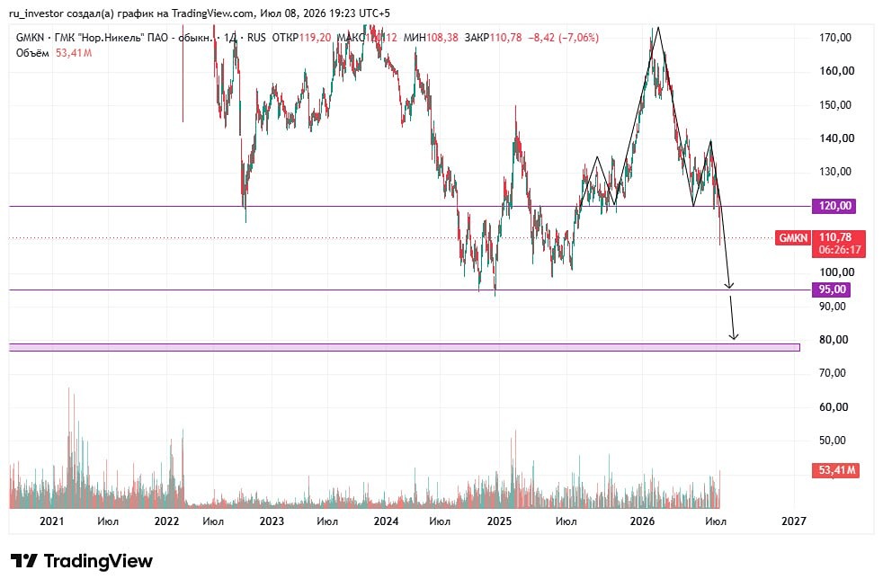Click the ru_investor attribution header text

[x=200, y=13]
